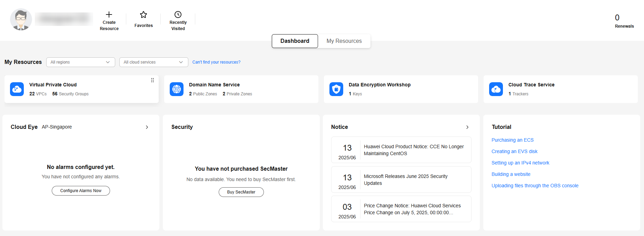Open the Creating an EVS disk tutorial
The image size is (644, 236).
coord(515,151)
